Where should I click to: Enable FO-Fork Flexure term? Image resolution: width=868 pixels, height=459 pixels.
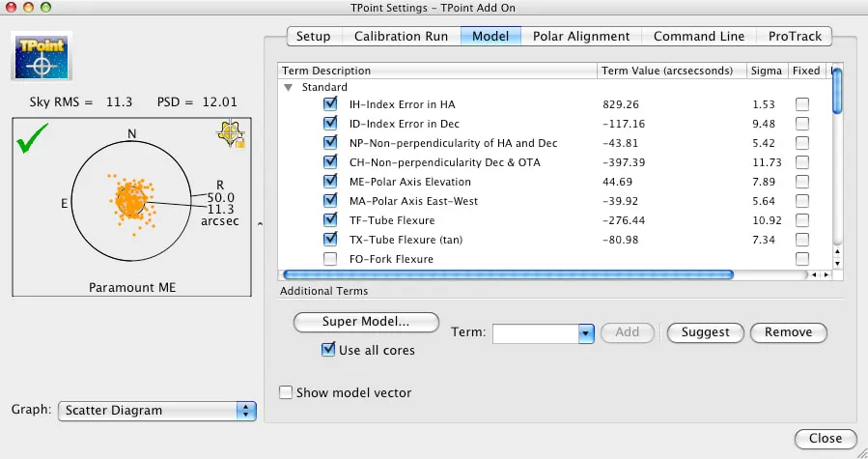tap(330, 259)
